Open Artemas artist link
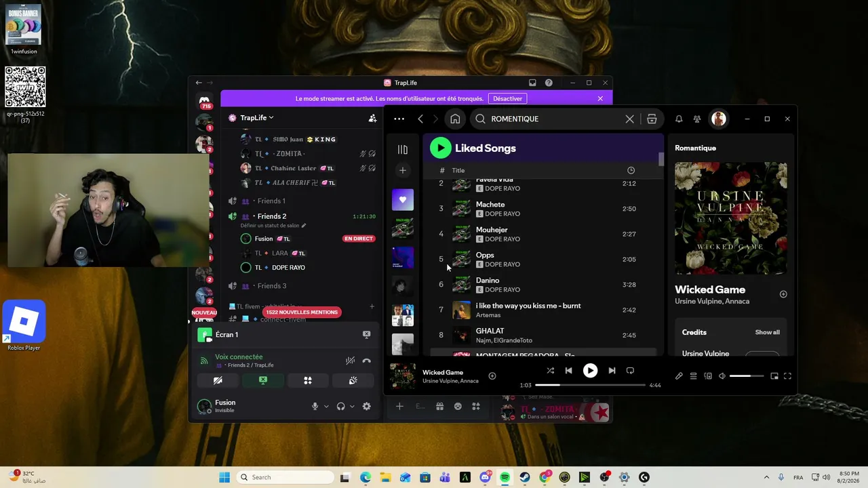Image resolution: width=868 pixels, height=488 pixels. pyautogui.click(x=488, y=315)
